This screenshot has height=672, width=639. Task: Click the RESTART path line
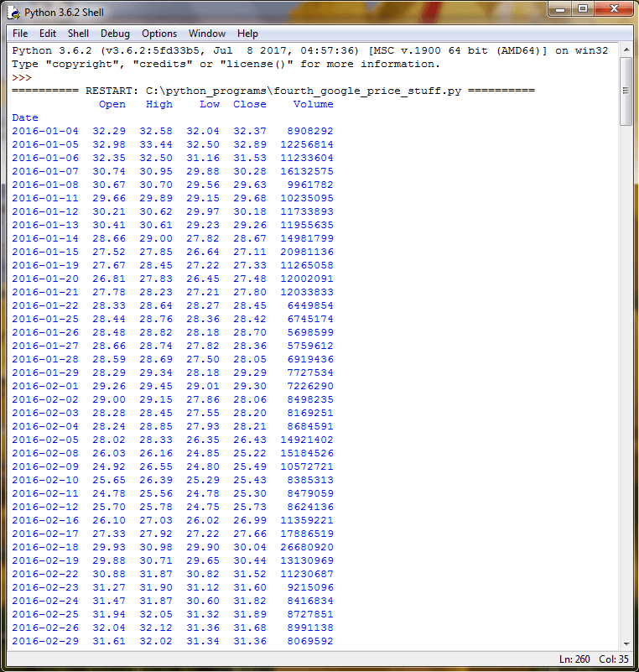(x=273, y=91)
